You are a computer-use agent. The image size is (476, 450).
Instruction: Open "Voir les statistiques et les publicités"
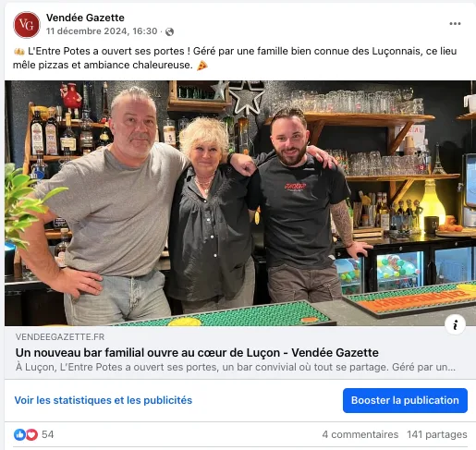104,400
